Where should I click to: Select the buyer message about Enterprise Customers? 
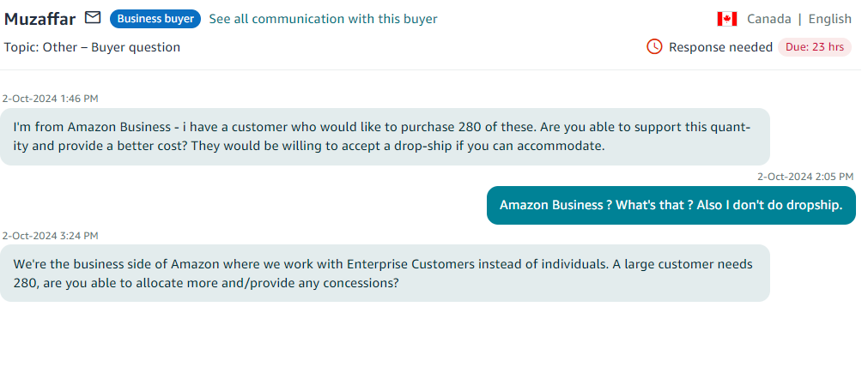(385, 273)
